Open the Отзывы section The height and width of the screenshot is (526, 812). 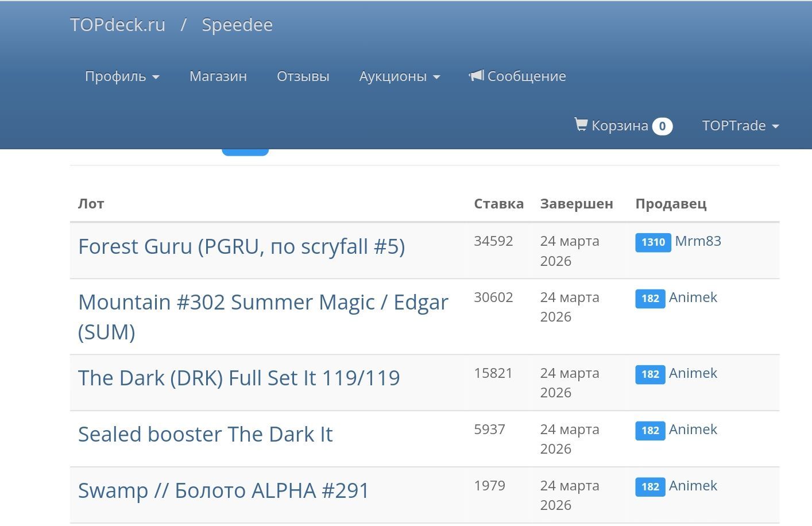click(x=303, y=76)
